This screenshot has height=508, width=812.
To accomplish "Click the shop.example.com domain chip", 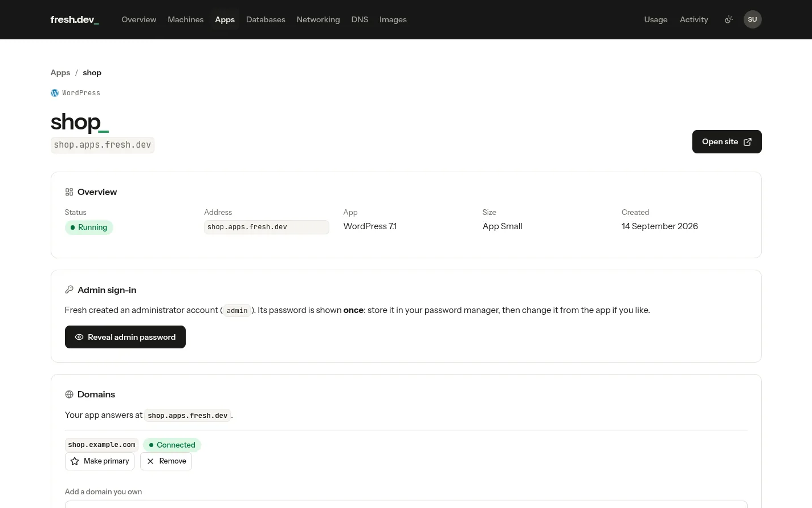I will 101,445.
